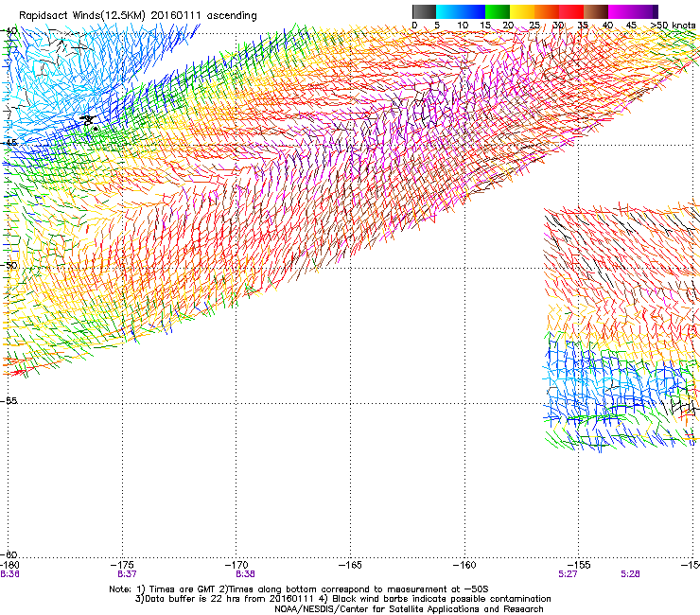Click the '40' legend scale label
The height and width of the screenshot is (615, 700).
[x=607, y=25]
